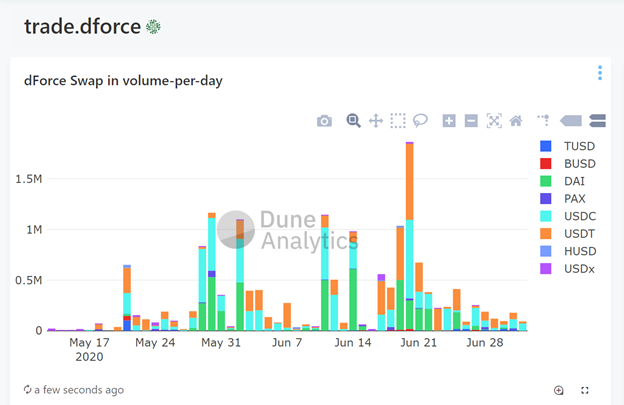Toggle DAI series in legend

(x=562, y=181)
